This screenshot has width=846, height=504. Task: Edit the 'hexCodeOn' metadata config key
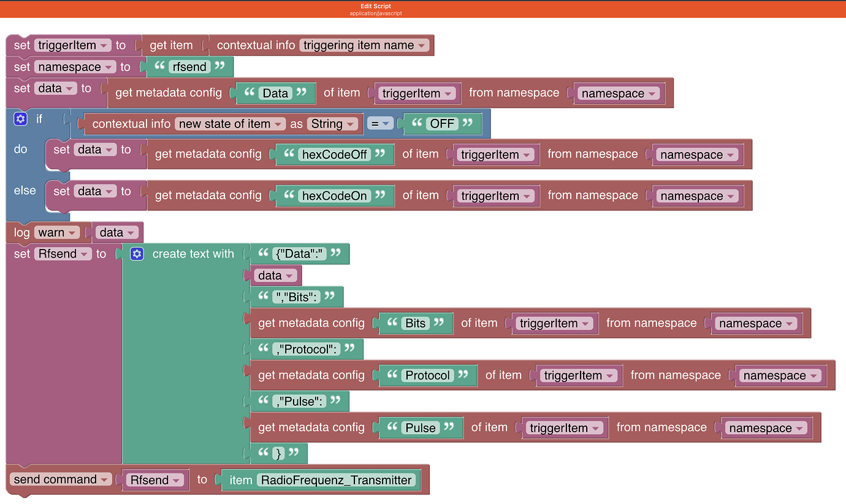[334, 196]
